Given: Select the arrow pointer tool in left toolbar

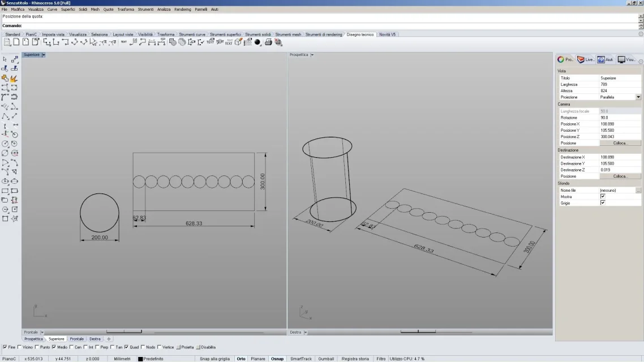Looking at the screenshot, I should [x=5, y=59].
